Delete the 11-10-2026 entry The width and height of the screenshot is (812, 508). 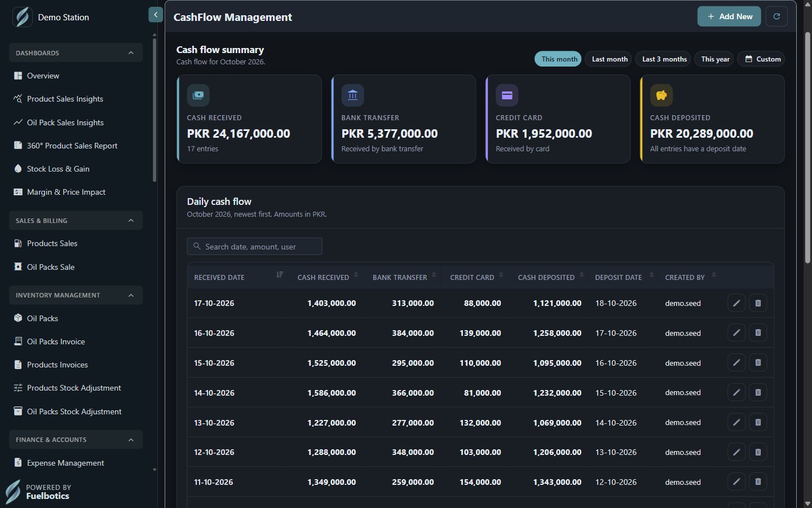(758, 482)
